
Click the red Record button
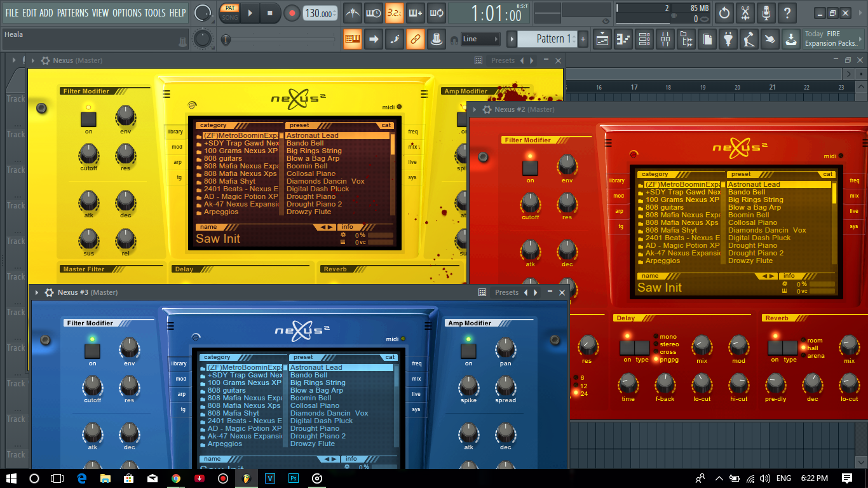tap(292, 13)
